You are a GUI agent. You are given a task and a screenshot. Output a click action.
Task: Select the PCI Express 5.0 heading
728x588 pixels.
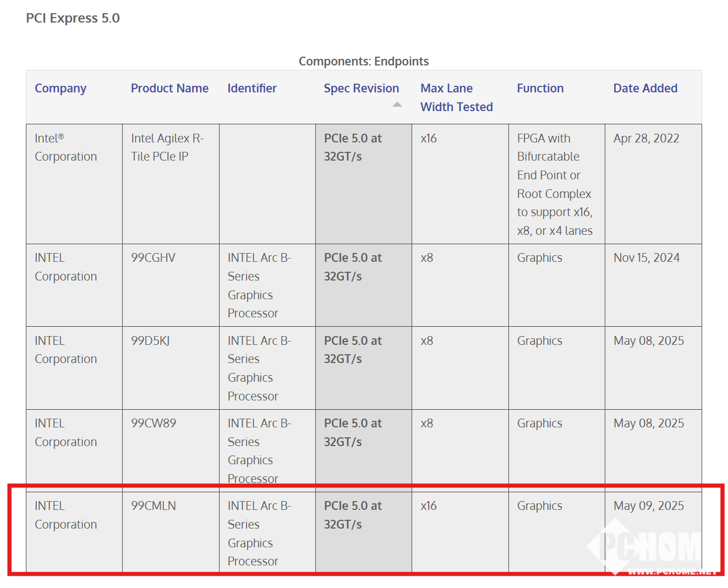[x=73, y=18]
